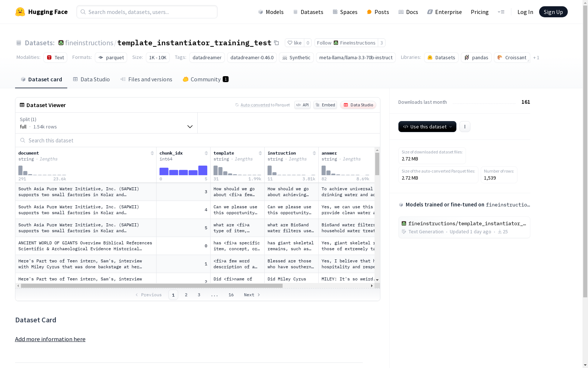Go to Posts
This screenshot has width=588, height=368.
tap(378, 12)
